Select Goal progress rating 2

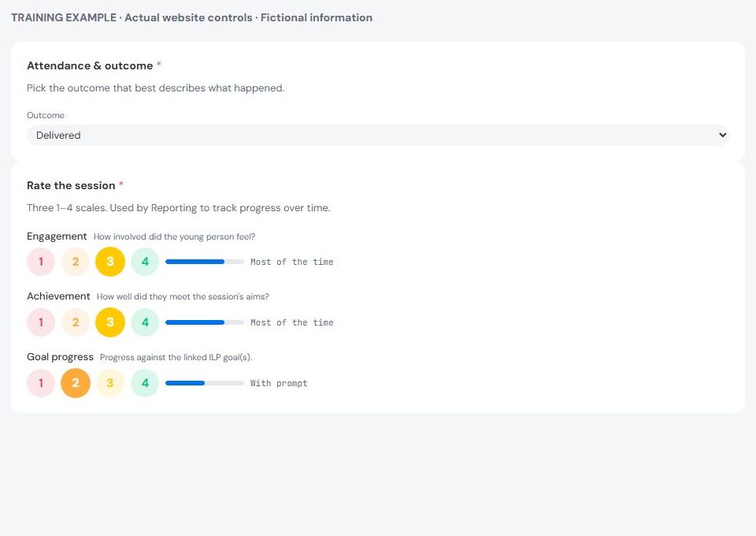(x=76, y=383)
